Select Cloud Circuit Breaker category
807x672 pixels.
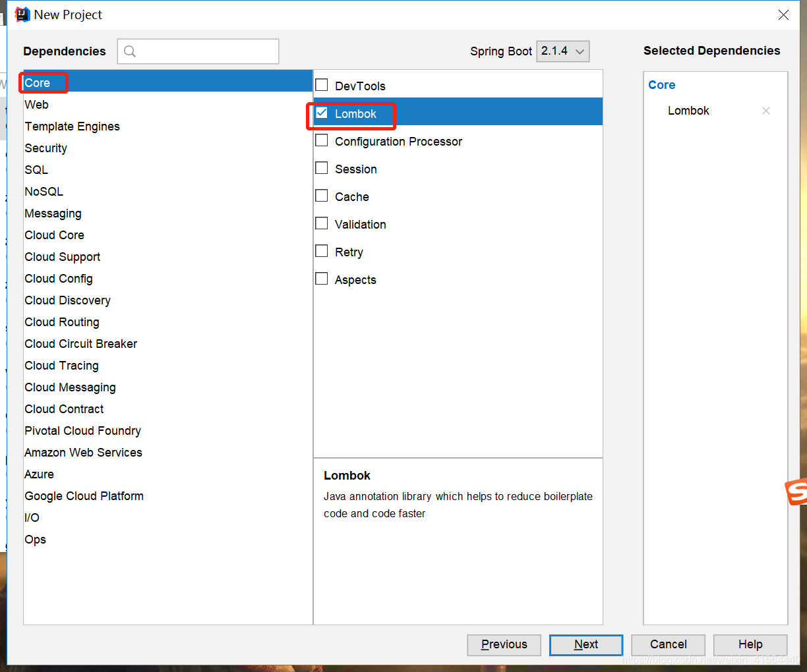[x=168, y=344]
